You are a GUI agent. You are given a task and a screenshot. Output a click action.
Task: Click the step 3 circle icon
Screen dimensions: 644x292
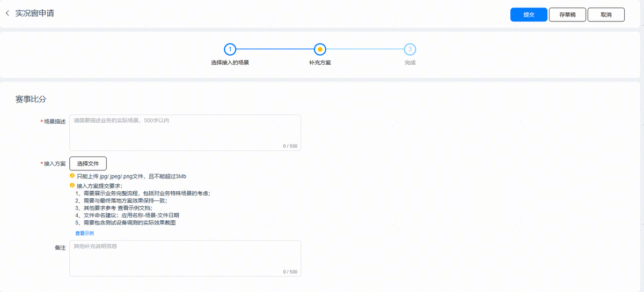[x=410, y=49]
